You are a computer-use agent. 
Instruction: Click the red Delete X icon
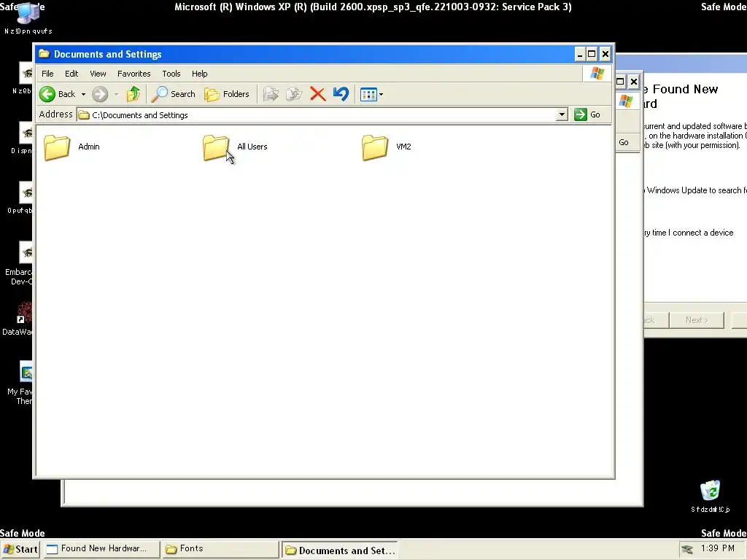tap(318, 94)
